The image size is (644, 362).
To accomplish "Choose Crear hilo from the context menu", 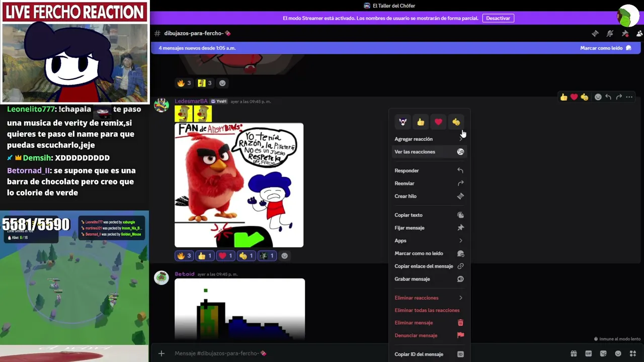I will 429,196.
